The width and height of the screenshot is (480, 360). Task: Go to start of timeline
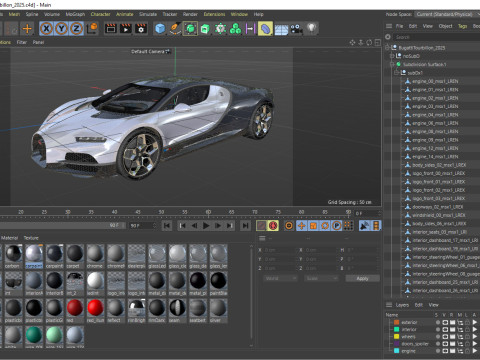point(167,226)
